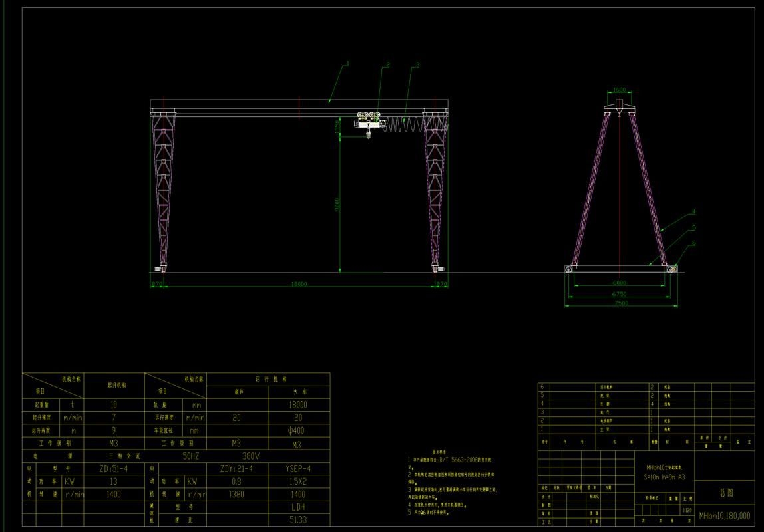This screenshot has width=764, height=532.
Task: Click the 1600 top width dimension
Action: [x=619, y=90]
